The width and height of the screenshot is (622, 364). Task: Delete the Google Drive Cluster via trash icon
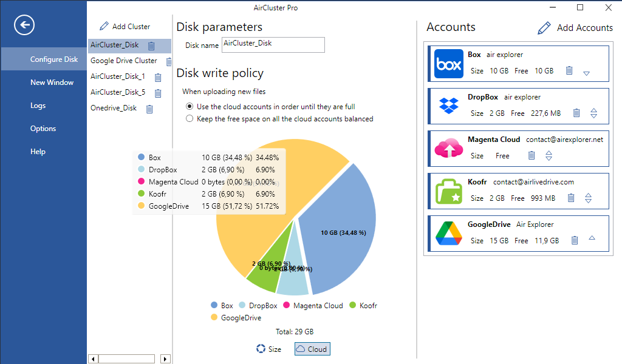tap(169, 61)
